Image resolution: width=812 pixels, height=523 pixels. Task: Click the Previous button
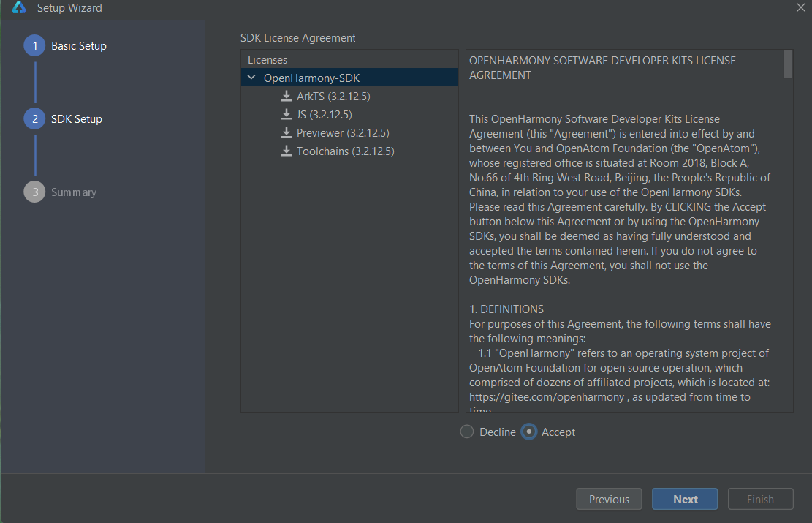[x=609, y=499]
